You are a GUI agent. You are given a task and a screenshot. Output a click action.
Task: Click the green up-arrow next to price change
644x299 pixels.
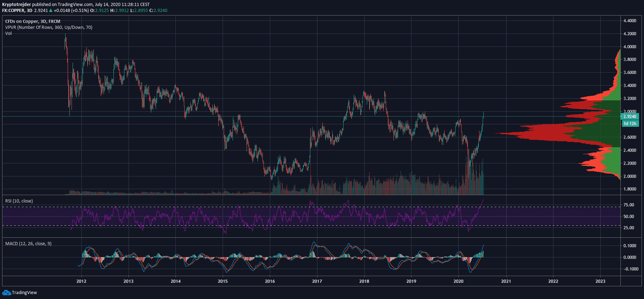tap(51, 11)
